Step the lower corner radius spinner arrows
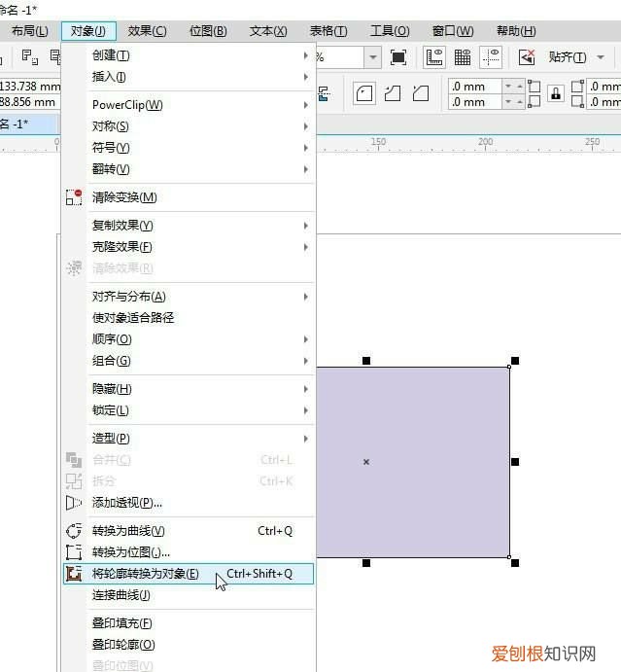 pyautogui.click(x=513, y=102)
